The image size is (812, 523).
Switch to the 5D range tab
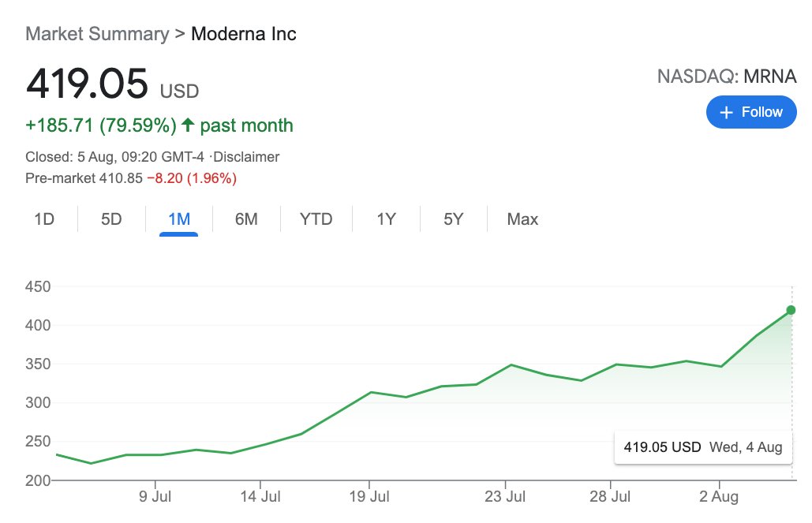[x=111, y=219]
